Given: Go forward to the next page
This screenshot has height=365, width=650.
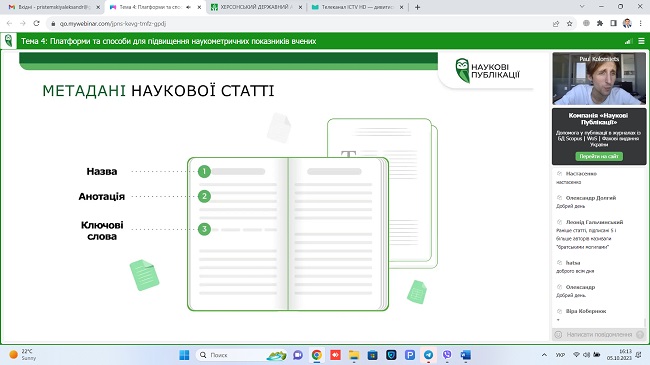Looking at the screenshot, I should pyautogui.click(x=23, y=24).
